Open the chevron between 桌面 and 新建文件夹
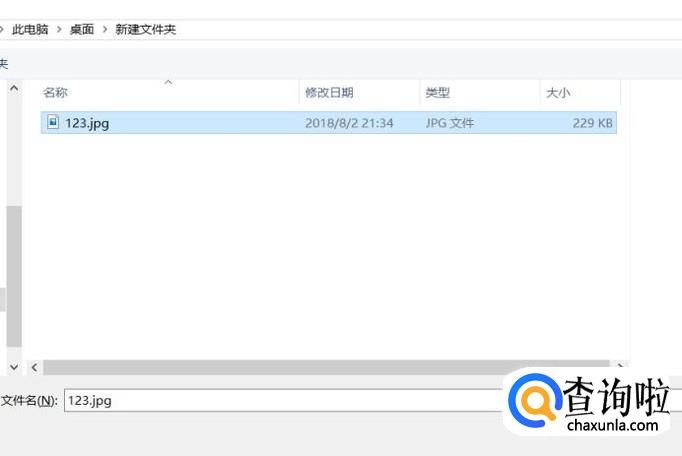 pyautogui.click(x=105, y=29)
